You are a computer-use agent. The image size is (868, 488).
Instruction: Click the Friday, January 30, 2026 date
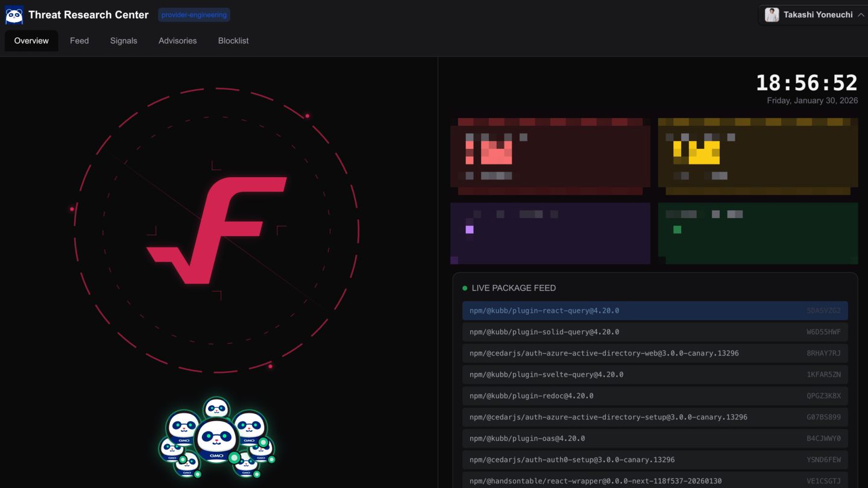tap(812, 101)
